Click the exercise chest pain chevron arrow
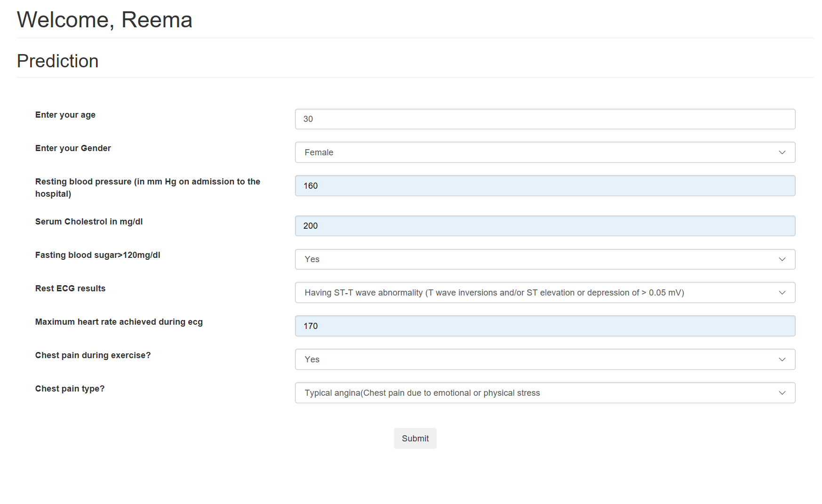 point(782,360)
